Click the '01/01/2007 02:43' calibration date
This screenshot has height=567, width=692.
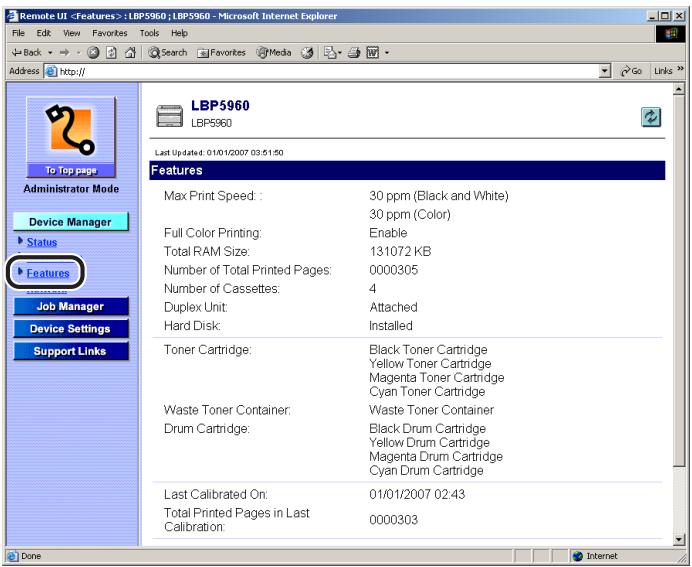click(x=417, y=494)
